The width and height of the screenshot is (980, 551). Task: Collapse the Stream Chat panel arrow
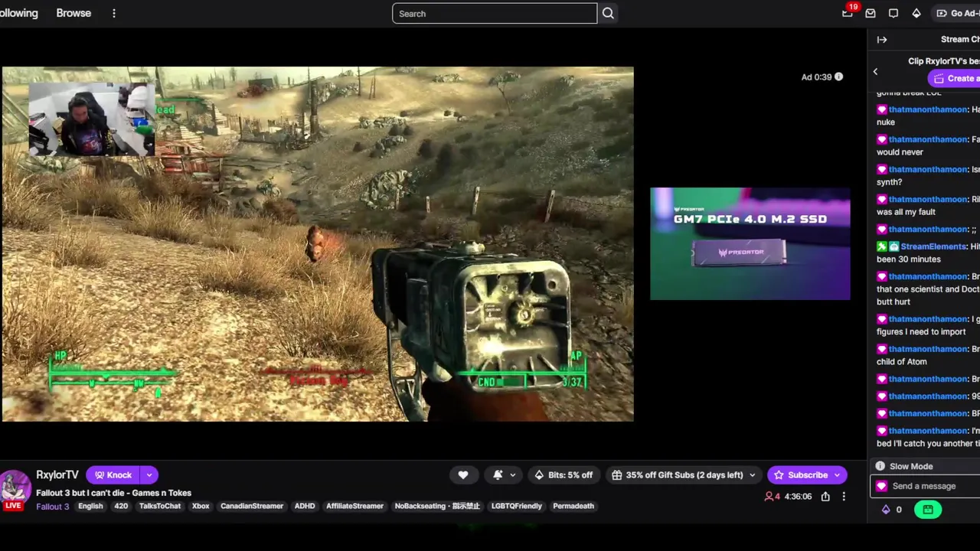[x=882, y=40]
